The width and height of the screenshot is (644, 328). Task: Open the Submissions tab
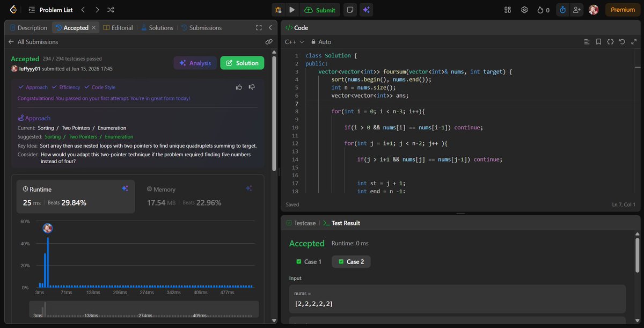(x=201, y=27)
